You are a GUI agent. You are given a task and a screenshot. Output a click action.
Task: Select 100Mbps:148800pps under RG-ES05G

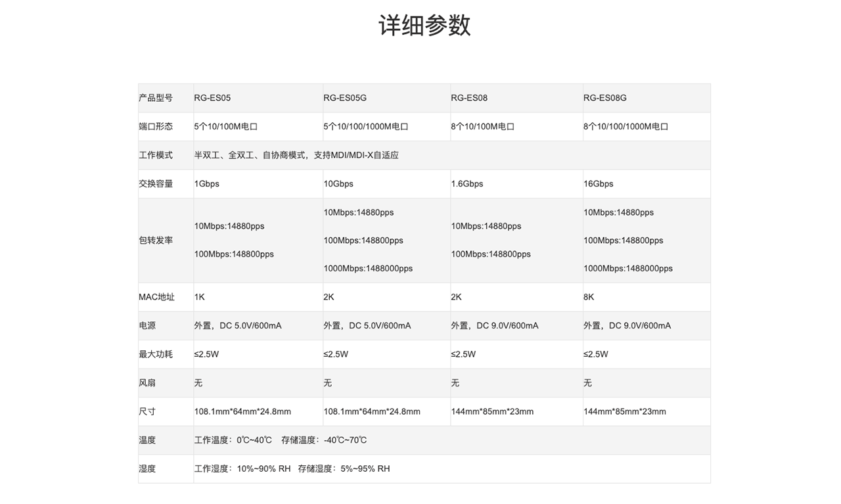pyautogui.click(x=363, y=241)
